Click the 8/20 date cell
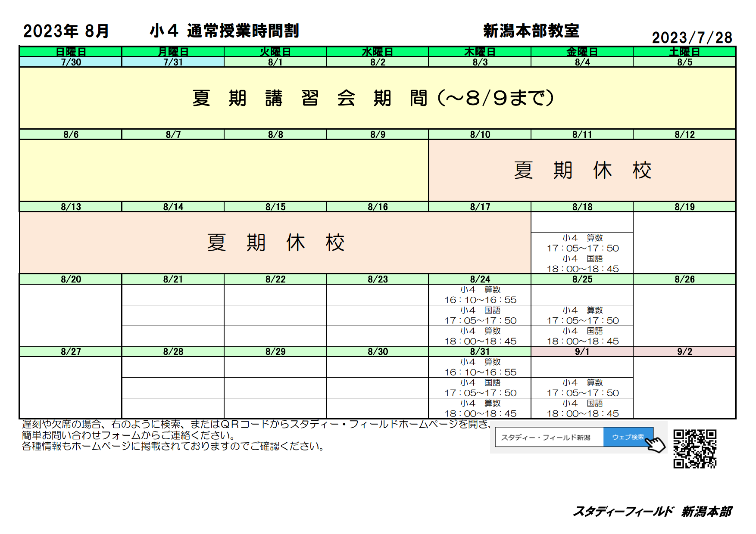This screenshot has height=534, width=756. click(x=71, y=279)
